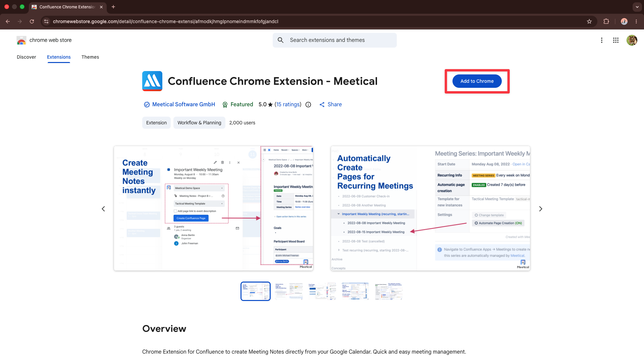This screenshot has width=644, height=362.
Task: Click the Featured badge icon
Action: click(x=225, y=105)
